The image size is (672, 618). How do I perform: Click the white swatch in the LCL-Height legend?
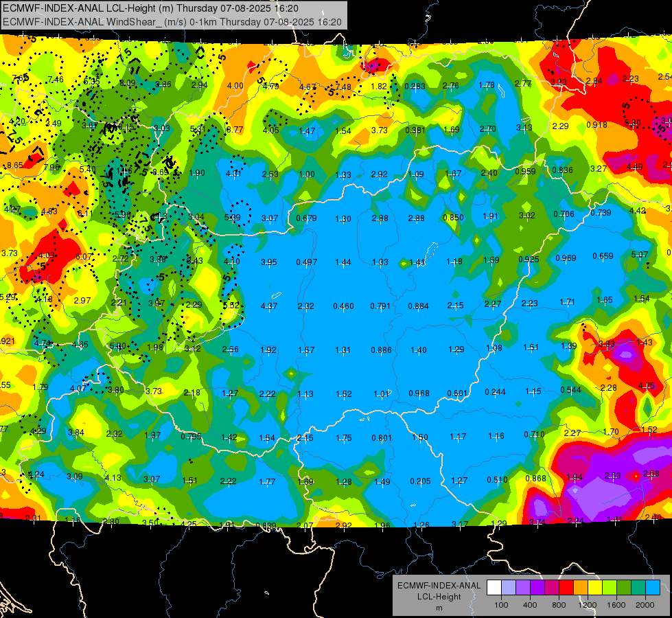(x=494, y=588)
